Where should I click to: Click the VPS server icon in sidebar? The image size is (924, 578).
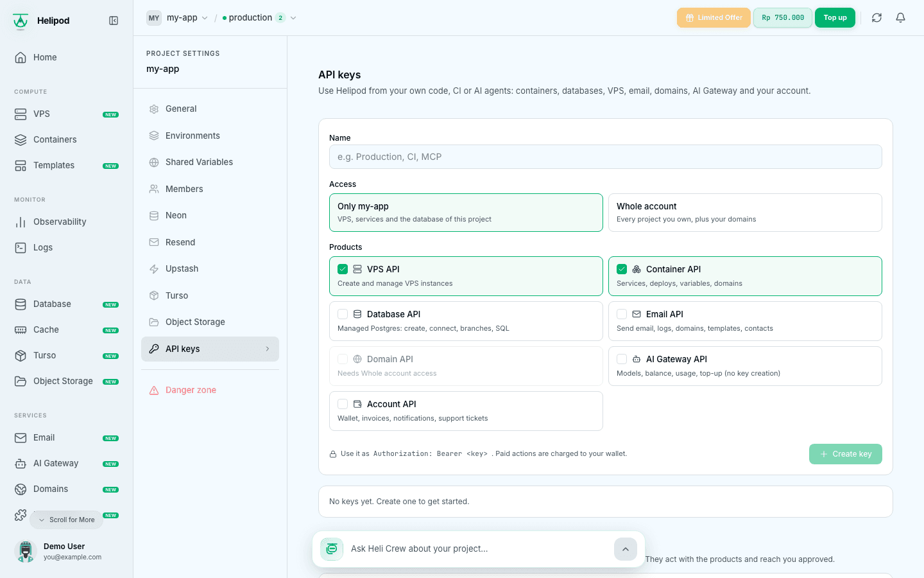(x=21, y=114)
